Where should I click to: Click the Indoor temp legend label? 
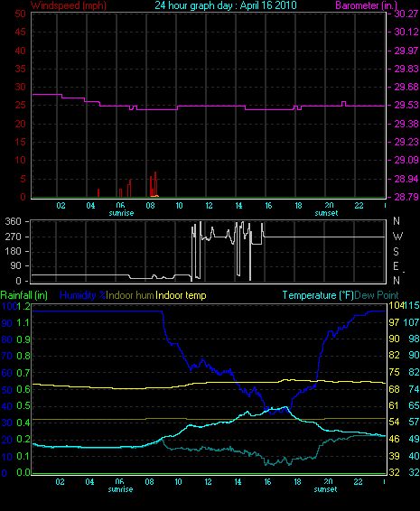181,295
